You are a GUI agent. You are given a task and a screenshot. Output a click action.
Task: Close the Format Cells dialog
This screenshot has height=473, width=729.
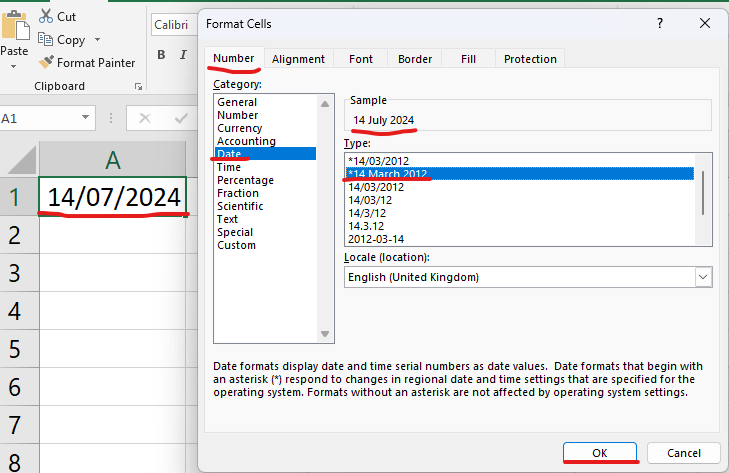point(705,23)
